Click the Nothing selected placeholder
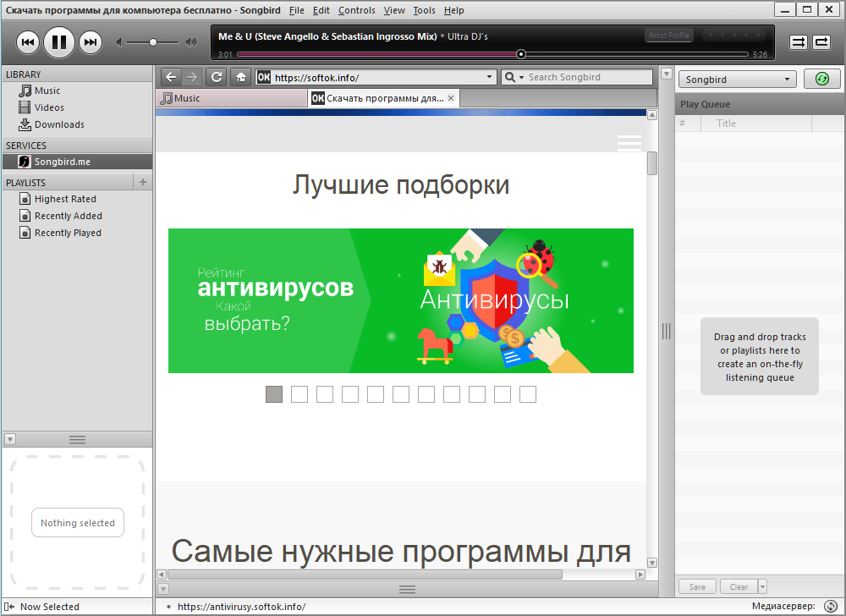The width and height of the screenshot is (846, 616). point(78,523)
